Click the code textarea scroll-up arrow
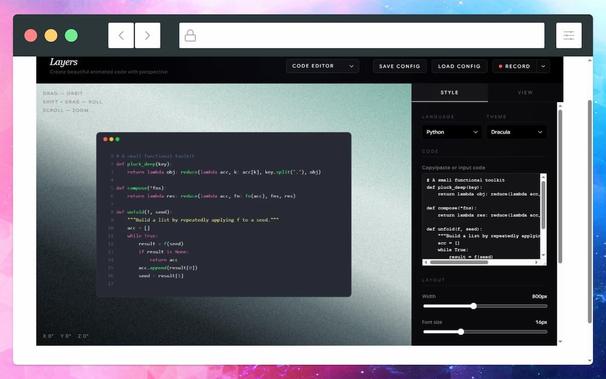This screenshot has width=606, height=379. [543, 177]
